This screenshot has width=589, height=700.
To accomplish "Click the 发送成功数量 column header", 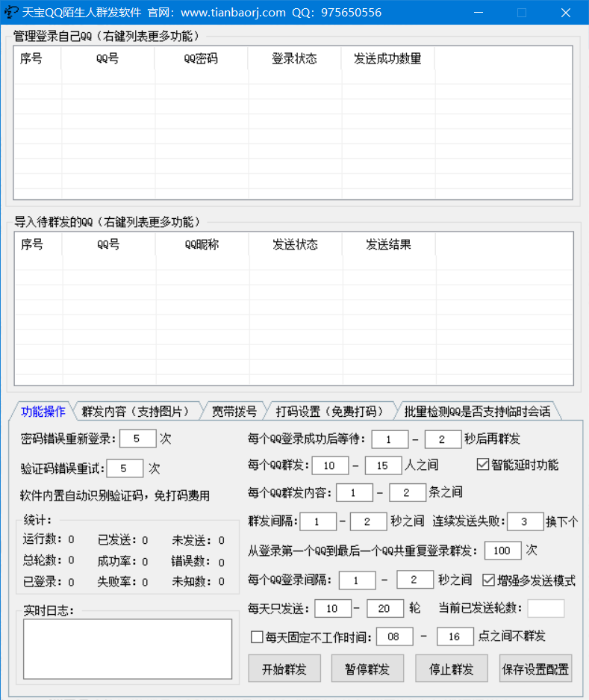I will pyautogui.click(x=387, y=58).
